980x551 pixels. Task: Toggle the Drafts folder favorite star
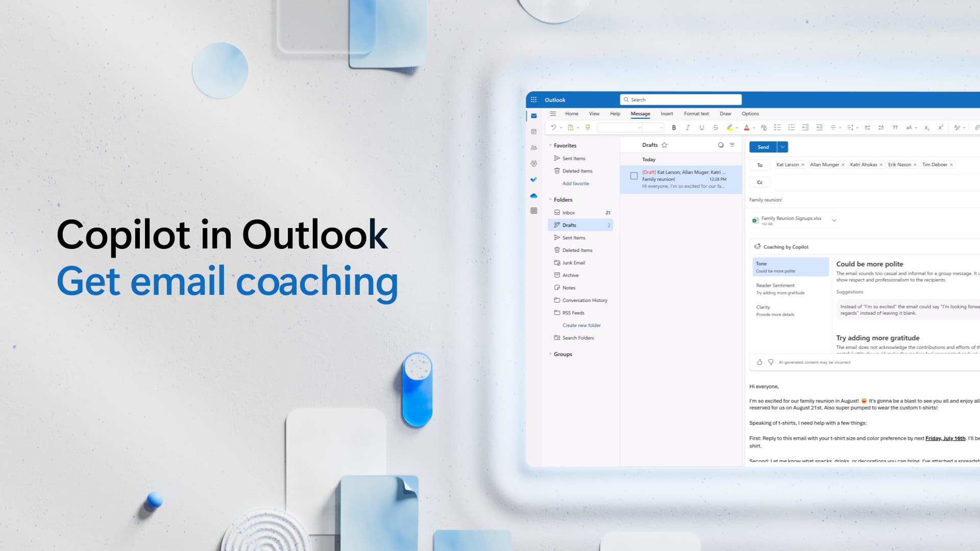point(665,145)
